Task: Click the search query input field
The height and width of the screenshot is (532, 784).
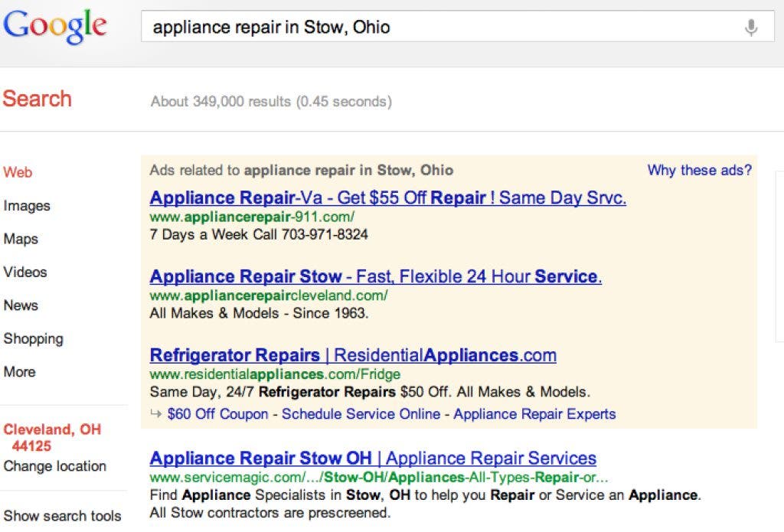Action: tap(458, 27)
